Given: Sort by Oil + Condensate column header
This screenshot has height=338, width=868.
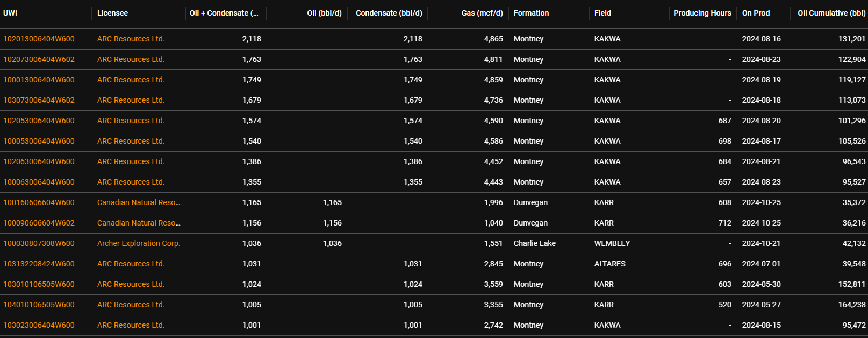Looking at the screenshot, I should 224,13.
